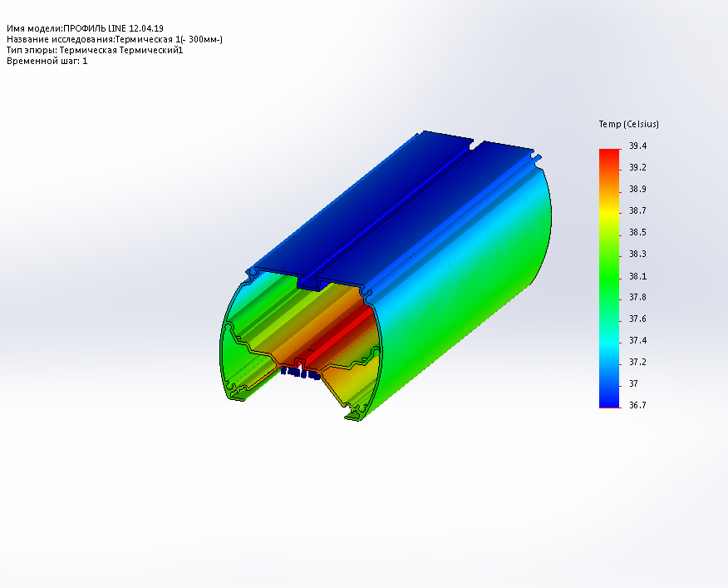Click the legend value 37.2
This screenshot has height=588, width=728.
(x=637, y=362)
